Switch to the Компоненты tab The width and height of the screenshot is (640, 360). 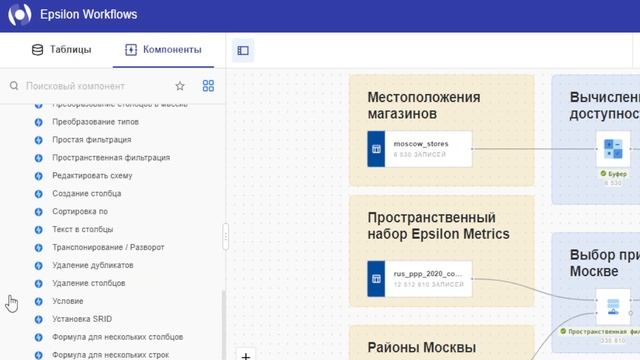pyautogui.click(x=163, y=50)
